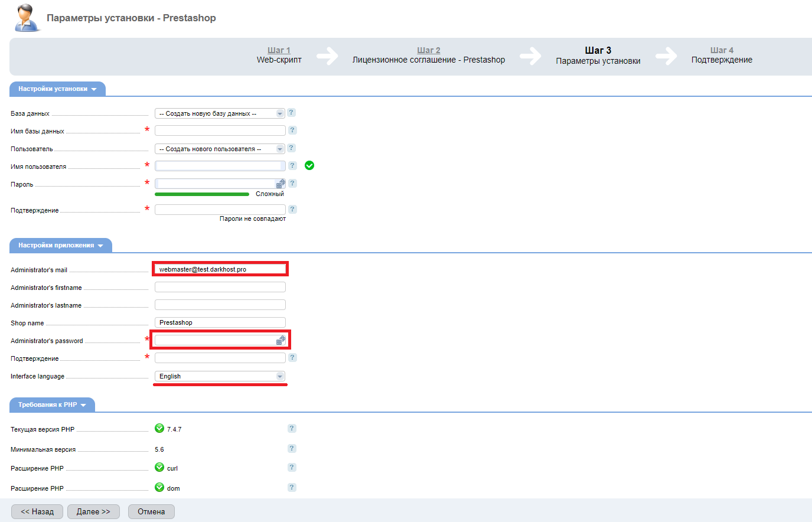
Task: Focus the Имя пользователя input
Action: (x=220, y=166)
